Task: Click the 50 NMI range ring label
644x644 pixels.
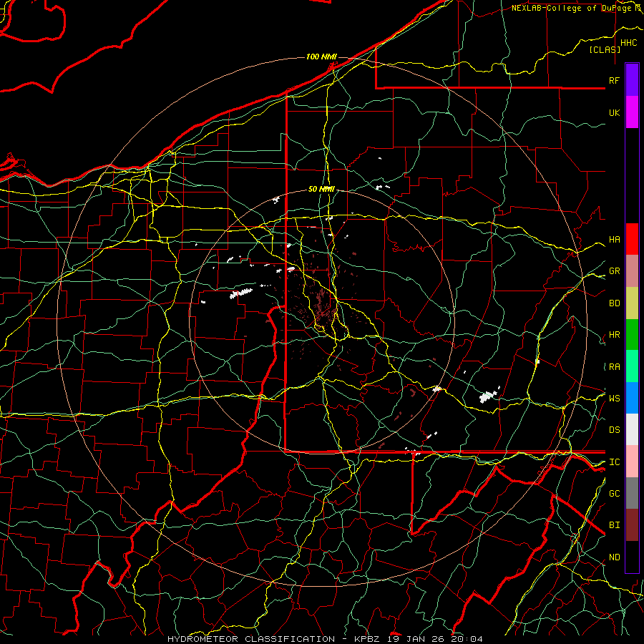Action: pyautogui.click(x=321, y=189)
